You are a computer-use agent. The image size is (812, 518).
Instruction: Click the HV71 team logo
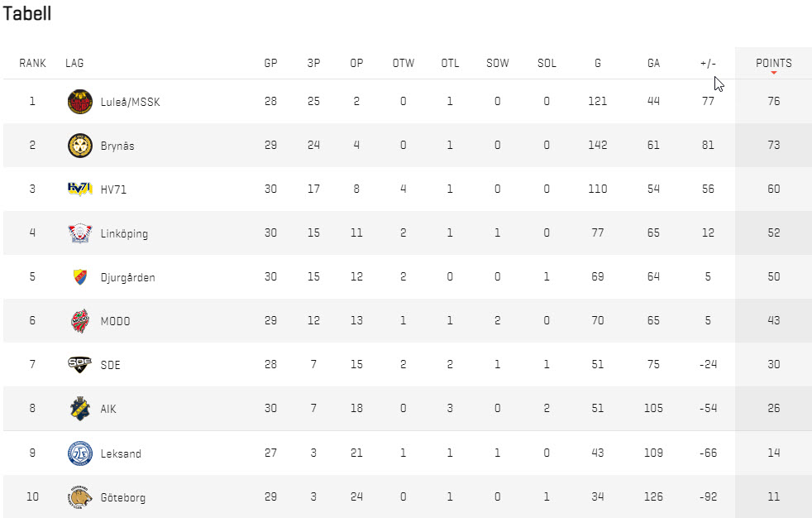[79, 189]
